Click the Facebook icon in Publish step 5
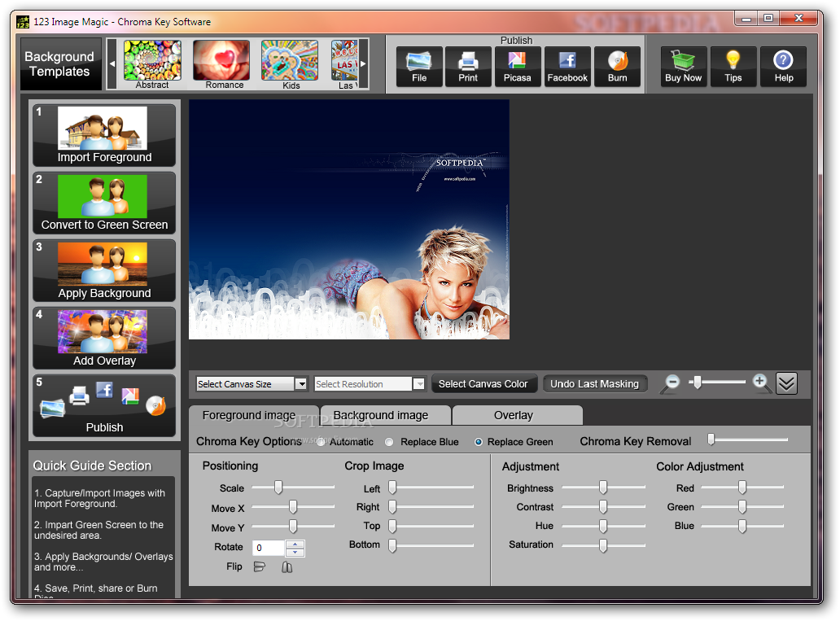The width and height of the screenshot is (840, 621). pyautogui.click(x=104, y=390)
